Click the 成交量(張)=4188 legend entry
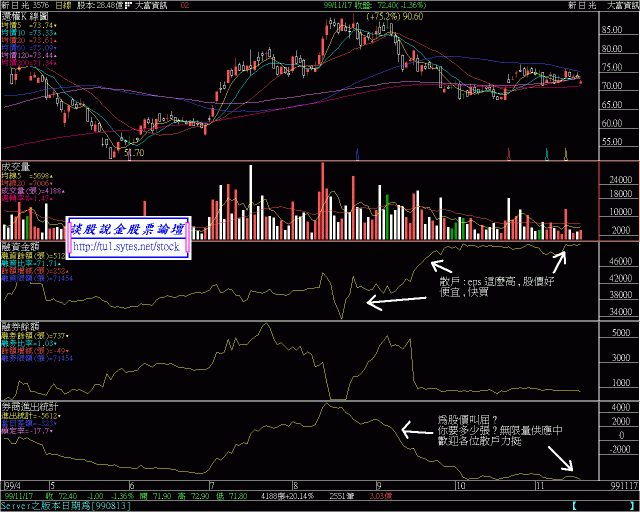 click(33, 191)
